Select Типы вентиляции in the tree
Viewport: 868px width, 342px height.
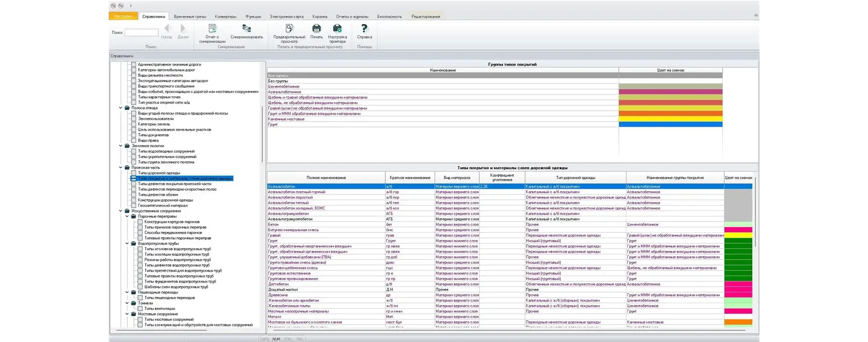point(159,309)
